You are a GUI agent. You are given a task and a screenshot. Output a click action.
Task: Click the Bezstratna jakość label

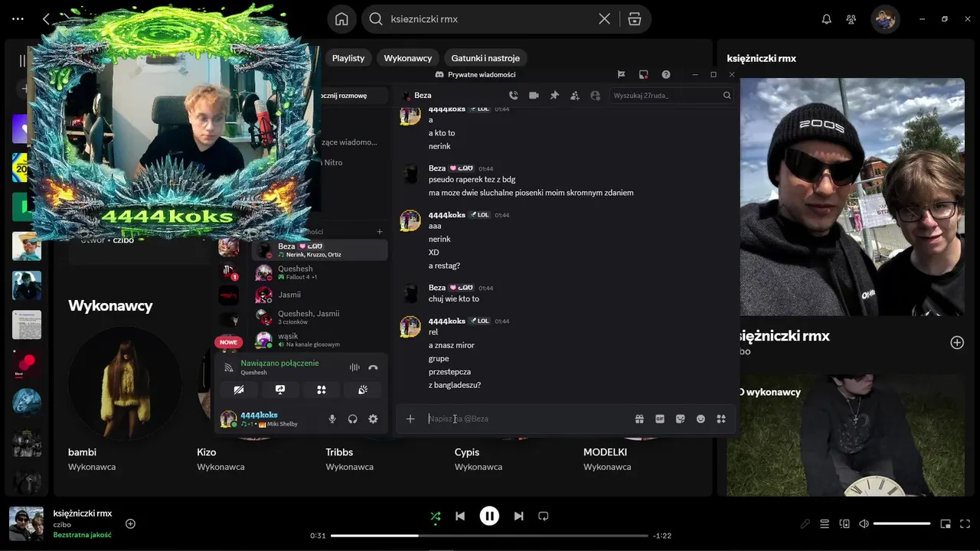(x=82, y=535)
